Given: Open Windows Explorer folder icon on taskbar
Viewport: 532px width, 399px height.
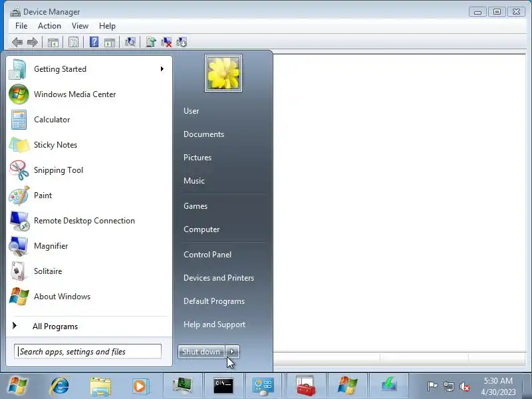Looking at the screenshot, I should point(100,386).
